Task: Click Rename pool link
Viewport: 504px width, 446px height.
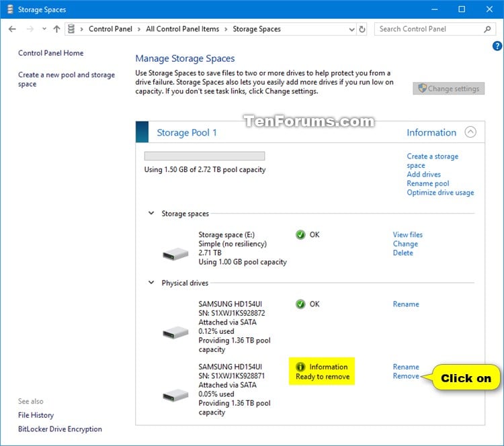Action: [428, 183]
